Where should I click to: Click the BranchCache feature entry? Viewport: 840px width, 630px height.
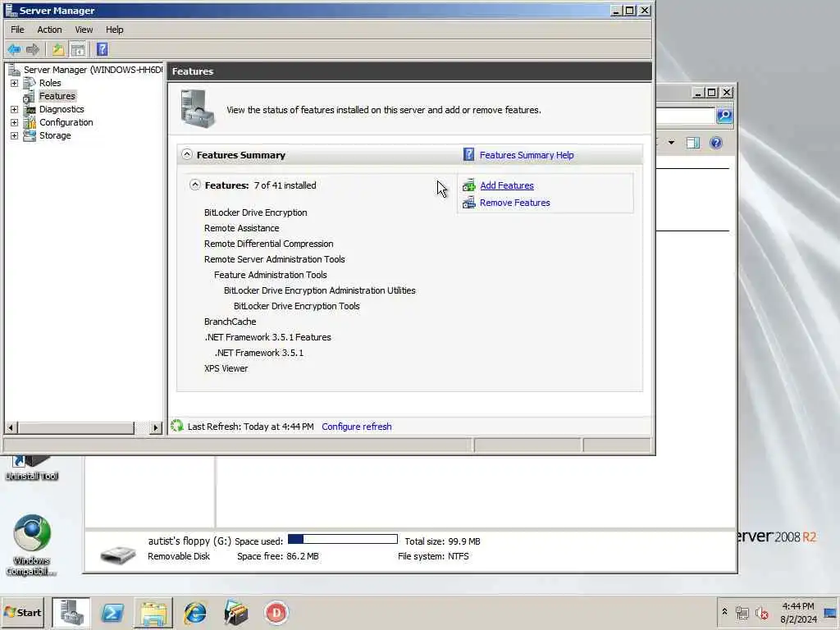coord(231,322)
